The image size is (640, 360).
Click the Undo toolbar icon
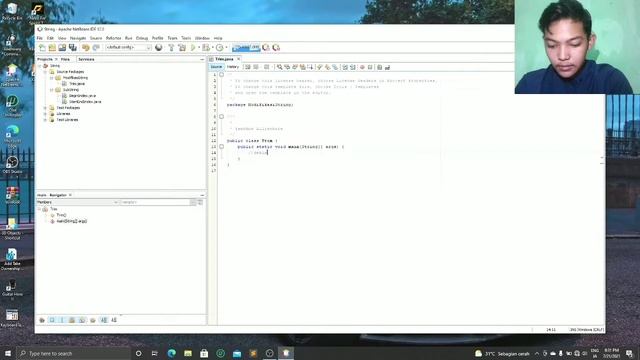coord(85,48)
